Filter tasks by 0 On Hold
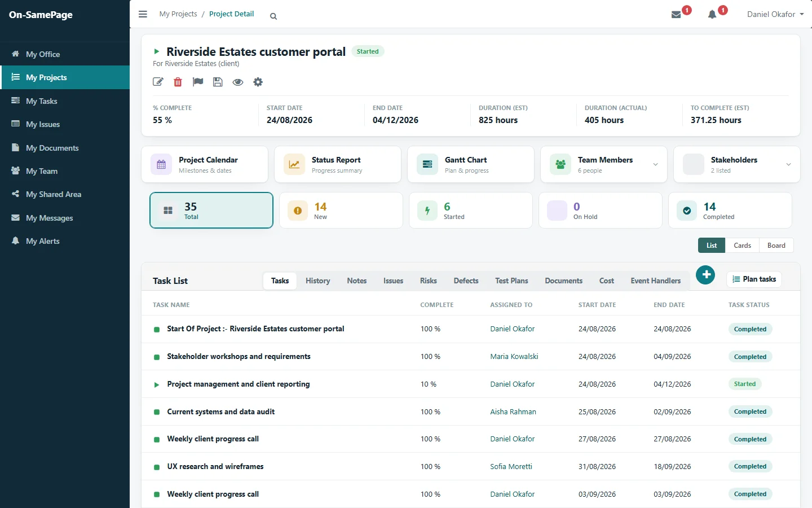Screen dimensions: 812x508 [x=601, y=211]
